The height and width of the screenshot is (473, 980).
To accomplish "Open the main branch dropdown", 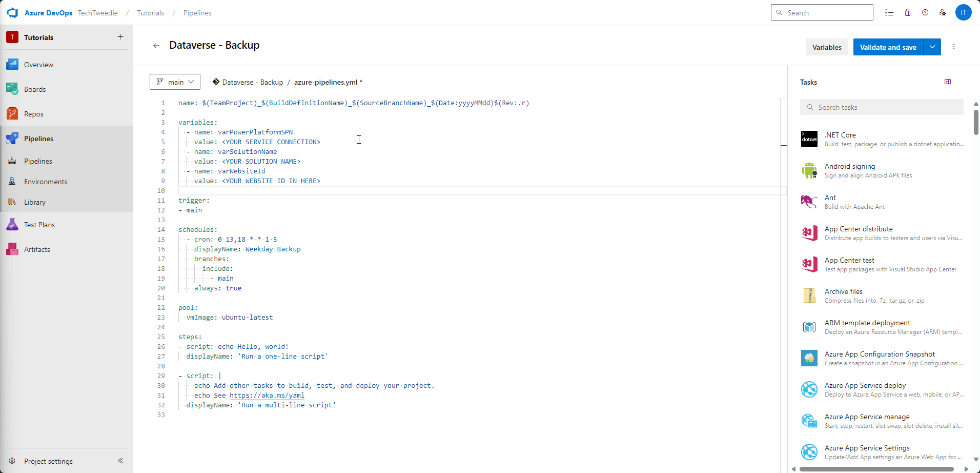I will [174, 82].
